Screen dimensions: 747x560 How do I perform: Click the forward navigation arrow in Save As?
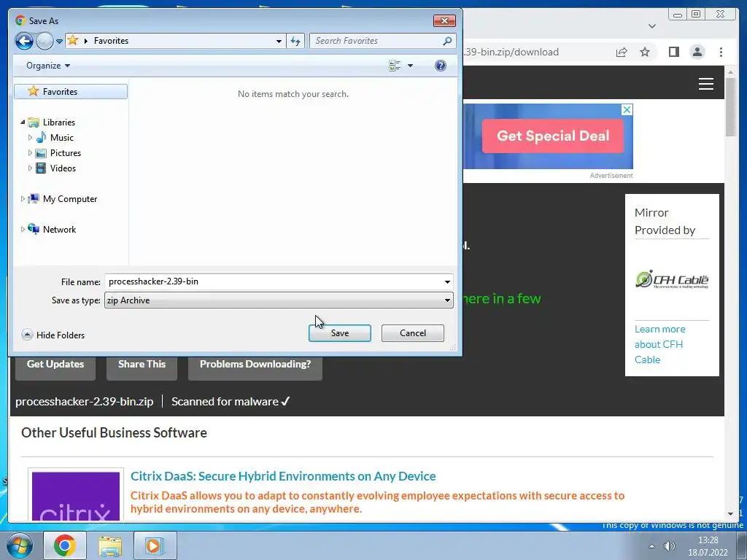pyautogui.click(x=44, y=41)
